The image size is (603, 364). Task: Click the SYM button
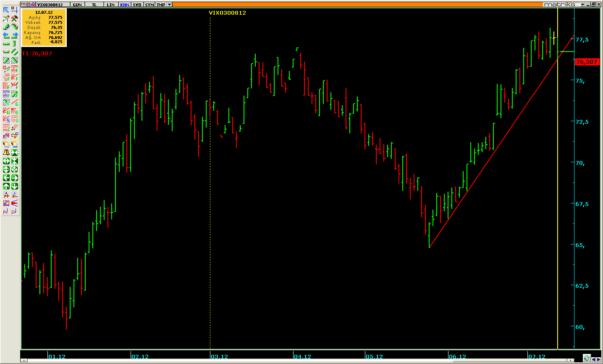pyautogui.click(x=149, y=5)
